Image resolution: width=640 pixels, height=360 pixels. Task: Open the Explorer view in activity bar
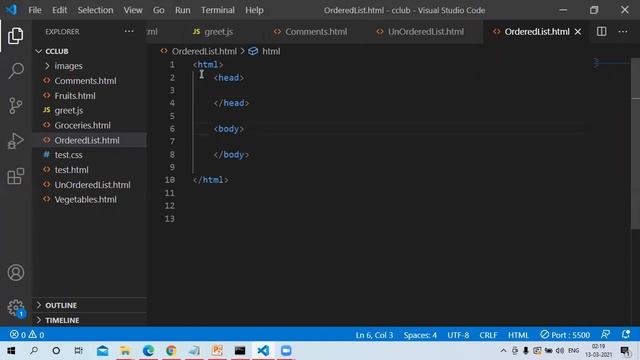16,36
